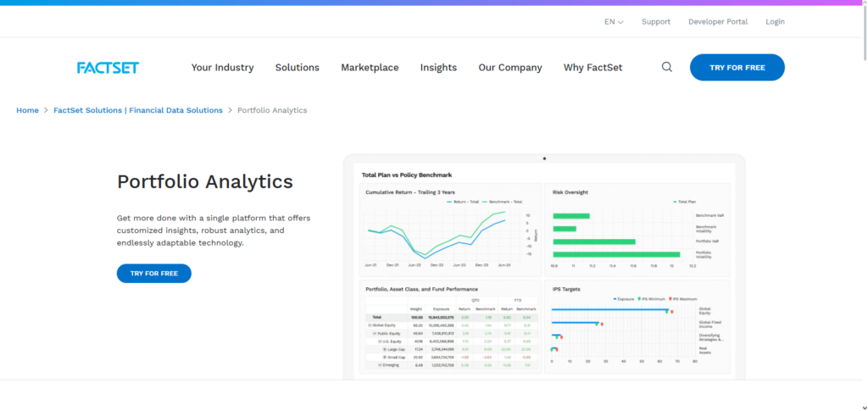Viewport: 868px width, 411px height.
Task: Click Total Plan vs Policy Benchmark title
Action: click(407, 175)
